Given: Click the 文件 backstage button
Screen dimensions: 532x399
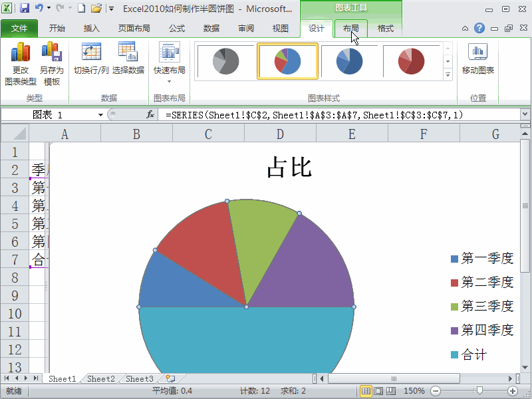Looking at the screenshot, I should [20, 29].
